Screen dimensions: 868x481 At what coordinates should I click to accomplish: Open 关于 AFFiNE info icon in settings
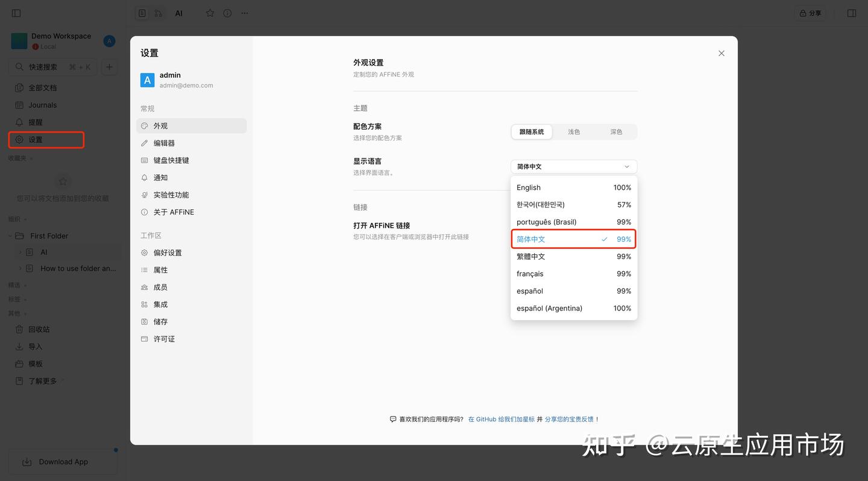click(x=145, y=212)
